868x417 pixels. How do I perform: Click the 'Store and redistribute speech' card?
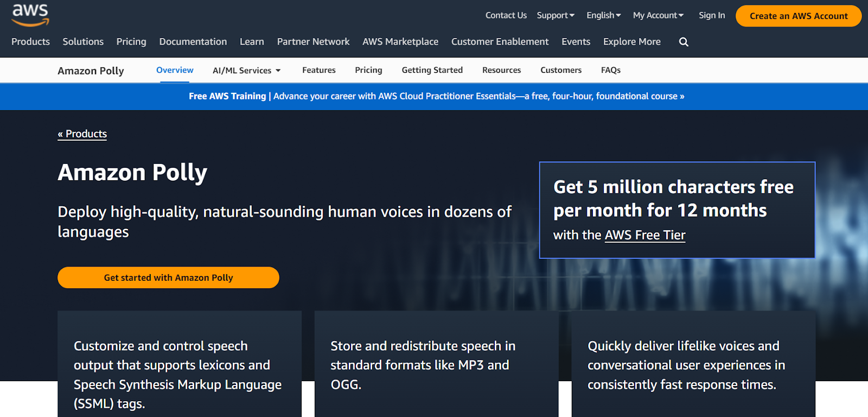coord(437,364)
